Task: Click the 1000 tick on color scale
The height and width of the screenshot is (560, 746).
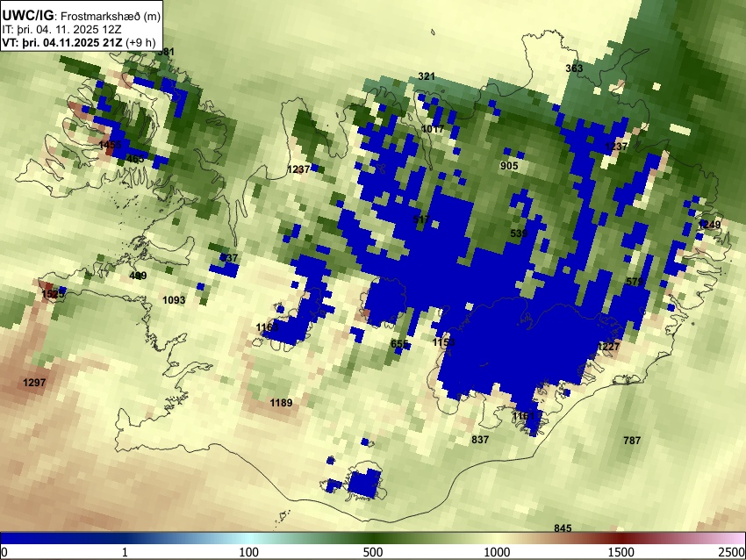Action: (x=497, y=552)
